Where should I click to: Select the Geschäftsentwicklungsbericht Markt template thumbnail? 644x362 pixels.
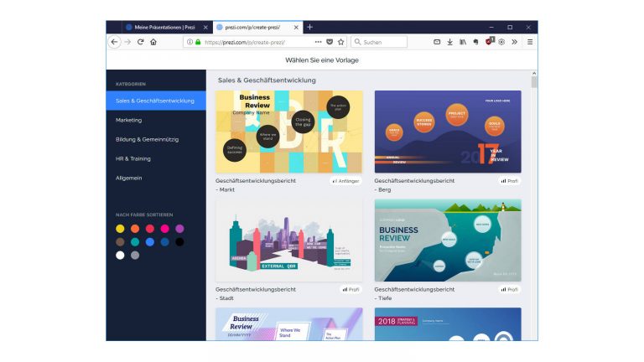(288, 131)
